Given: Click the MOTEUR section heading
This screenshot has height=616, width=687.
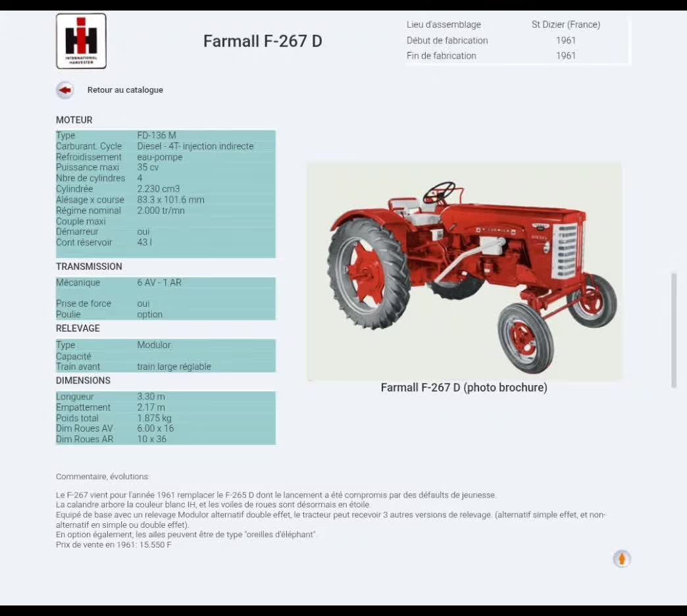Looking at the screenshot, I should click(x=74, y=120).
